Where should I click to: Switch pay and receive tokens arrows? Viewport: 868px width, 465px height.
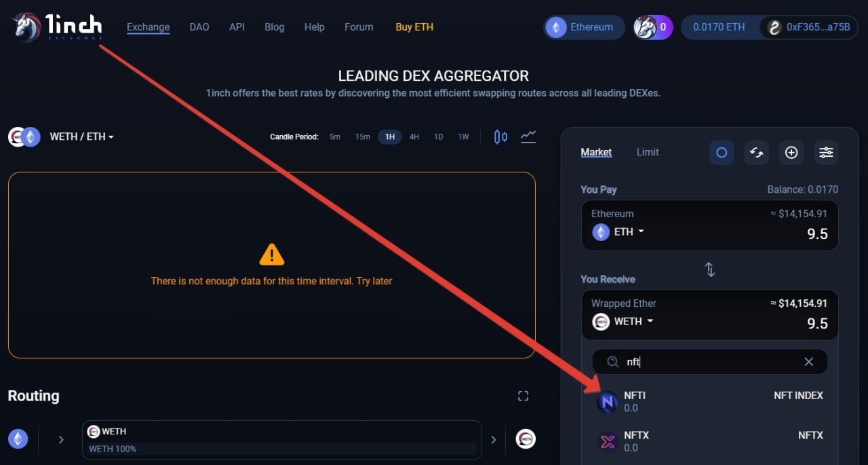pyautogui.click(x=710, y=269)
